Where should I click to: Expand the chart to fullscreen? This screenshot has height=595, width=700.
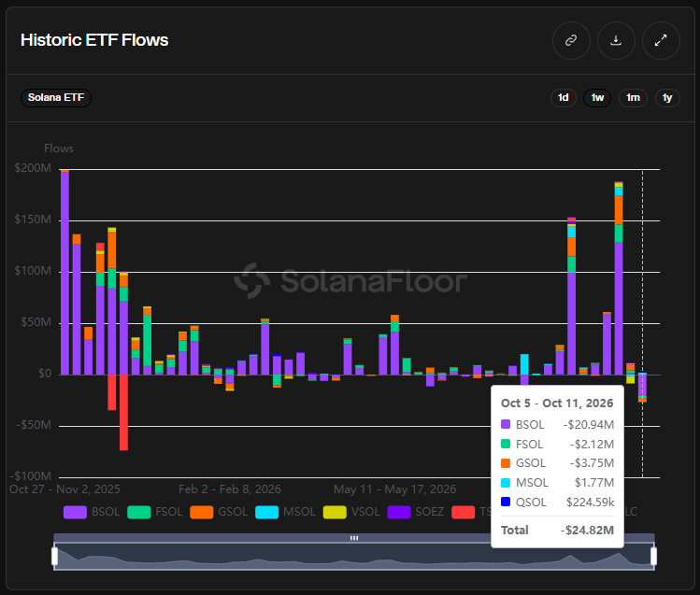661,40
